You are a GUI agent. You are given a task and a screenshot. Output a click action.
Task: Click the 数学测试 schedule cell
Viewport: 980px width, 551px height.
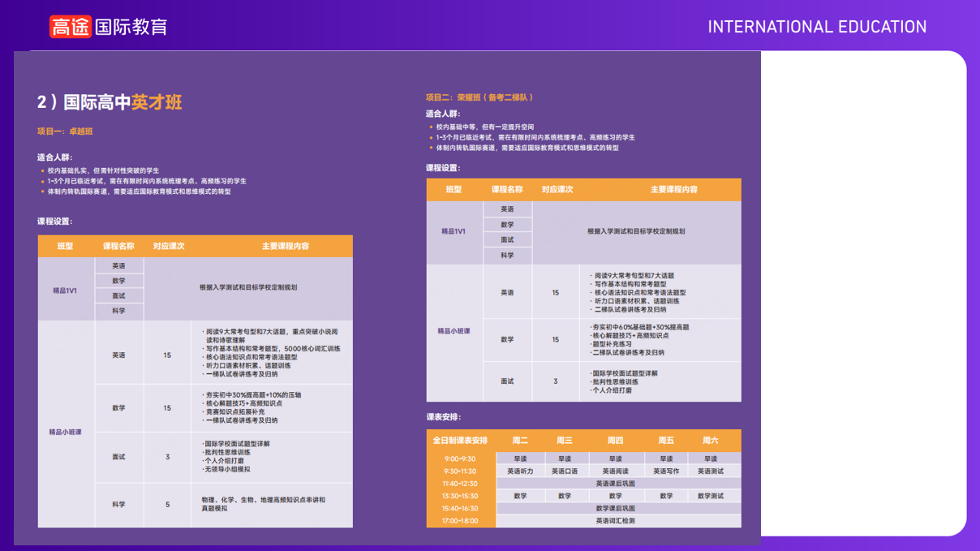(x=710, y=496)
